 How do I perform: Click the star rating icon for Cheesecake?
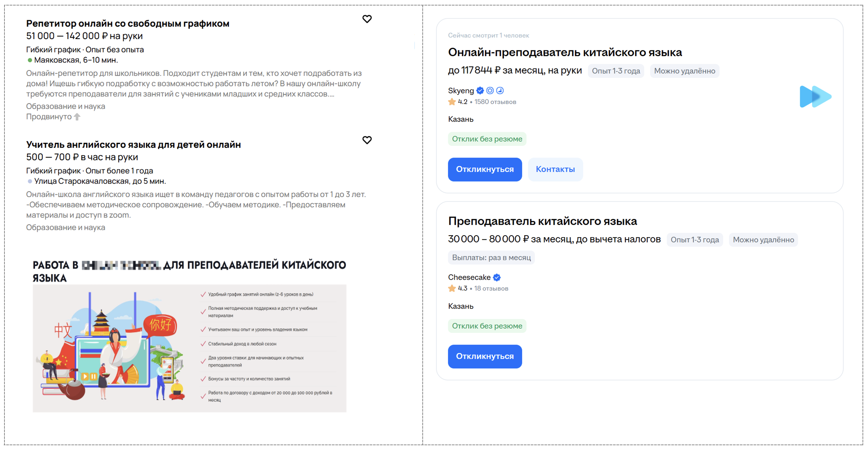click(x=452, y=288)
